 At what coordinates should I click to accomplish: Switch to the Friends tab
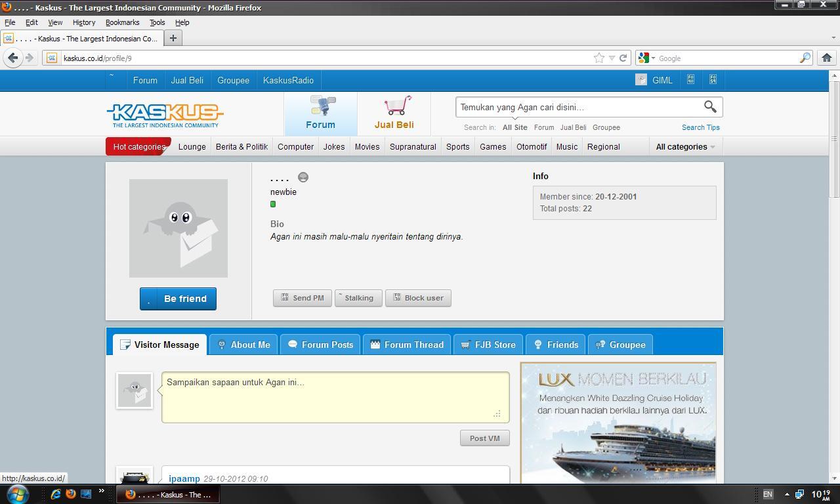(556, 345)
